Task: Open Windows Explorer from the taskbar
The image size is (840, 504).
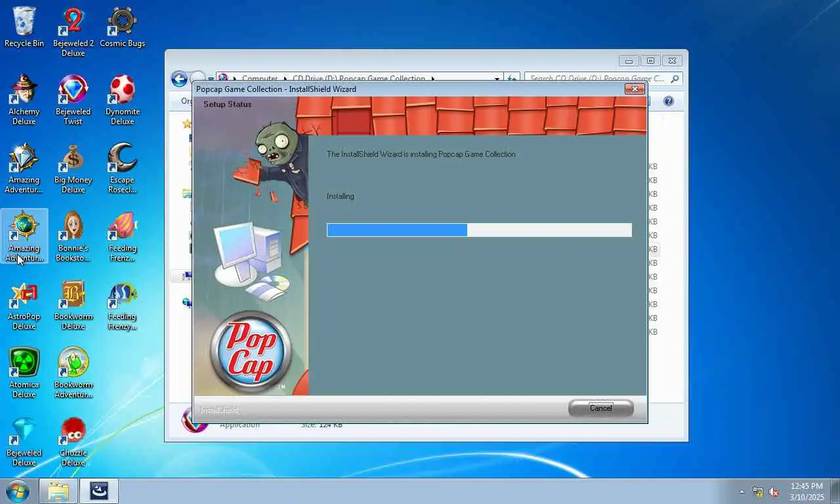Action: pyautogui.click(x=58, y=491)
